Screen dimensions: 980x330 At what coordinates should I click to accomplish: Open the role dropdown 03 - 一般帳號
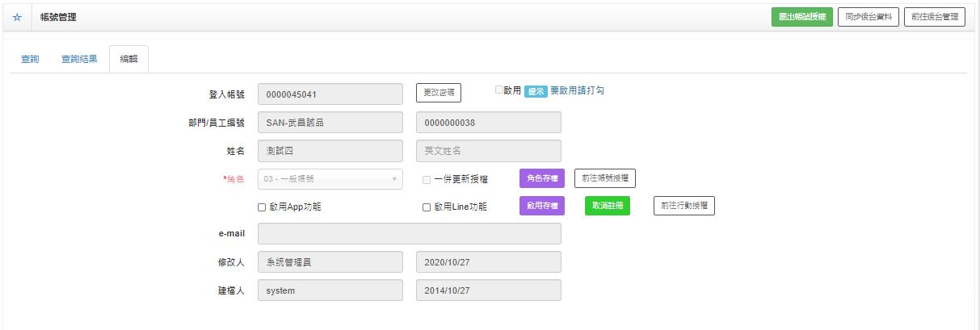coord(330,179)
